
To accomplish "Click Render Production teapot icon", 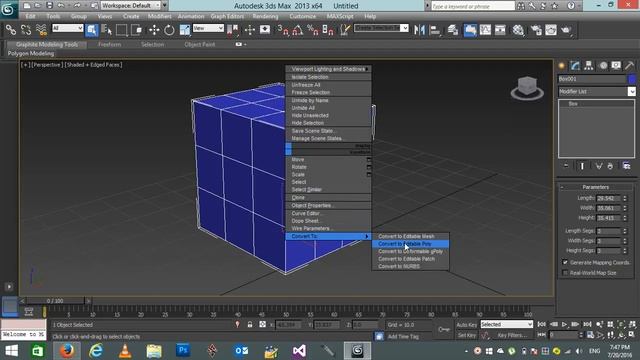I will pyautogui.click(x=566, y=30).
